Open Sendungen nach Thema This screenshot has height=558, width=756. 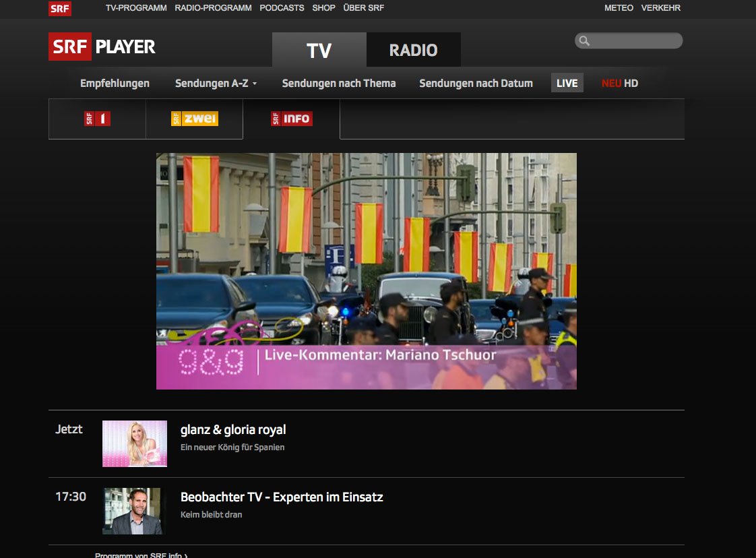pyautogui.click(x=339, y=84)
